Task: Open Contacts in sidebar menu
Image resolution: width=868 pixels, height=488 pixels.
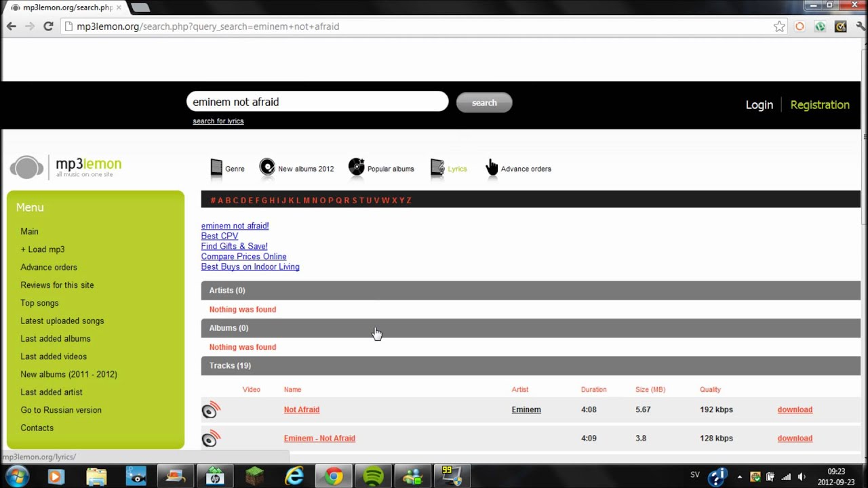Action: [37, 428]
